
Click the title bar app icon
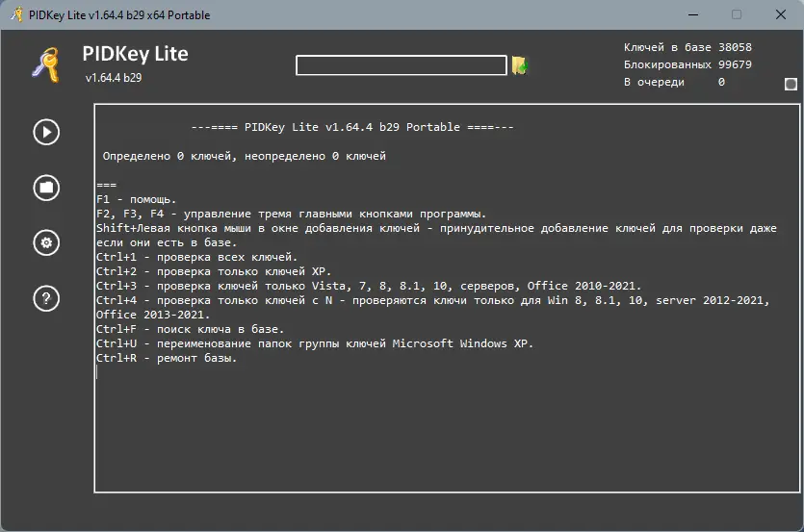(x=17, y=14)
